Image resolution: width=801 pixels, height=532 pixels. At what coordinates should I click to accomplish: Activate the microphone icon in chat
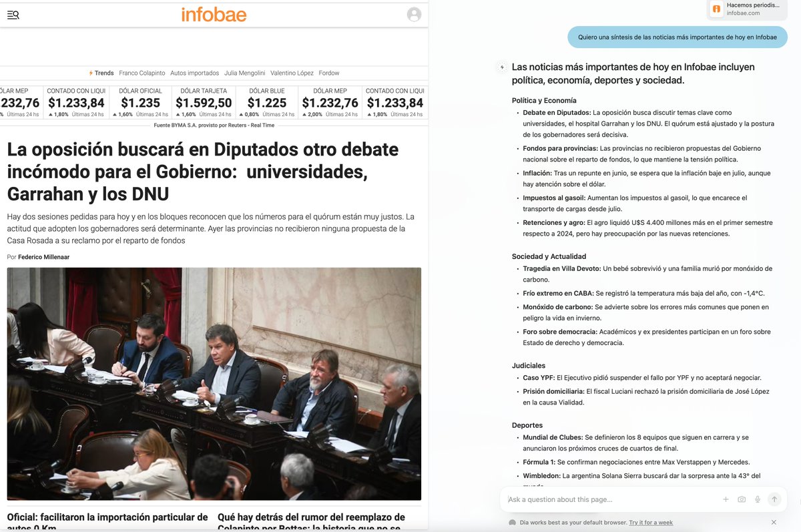pos(758,499)
